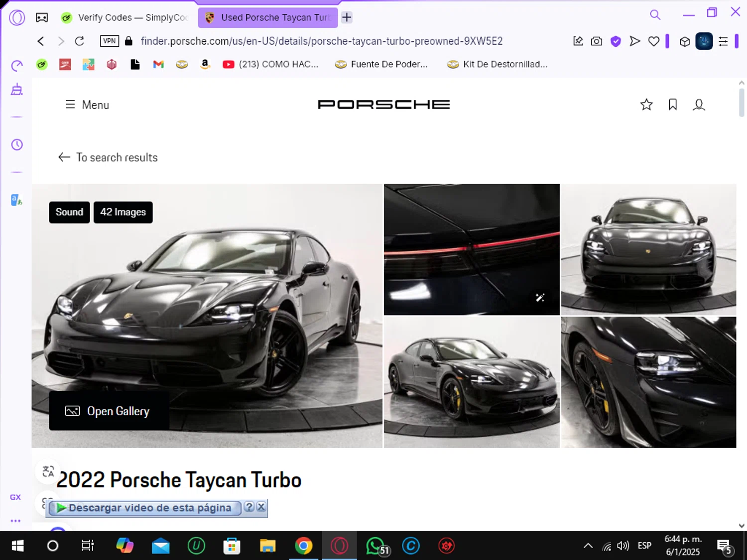Open the easy setup sliders icon
The image size is (747, 560).
pos(723,41)
